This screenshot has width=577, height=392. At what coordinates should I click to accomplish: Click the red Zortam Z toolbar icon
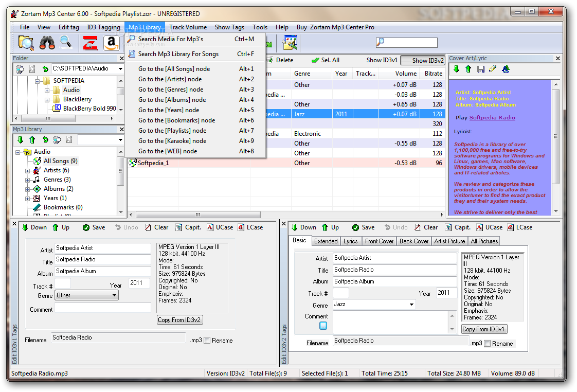click(90, 43)
